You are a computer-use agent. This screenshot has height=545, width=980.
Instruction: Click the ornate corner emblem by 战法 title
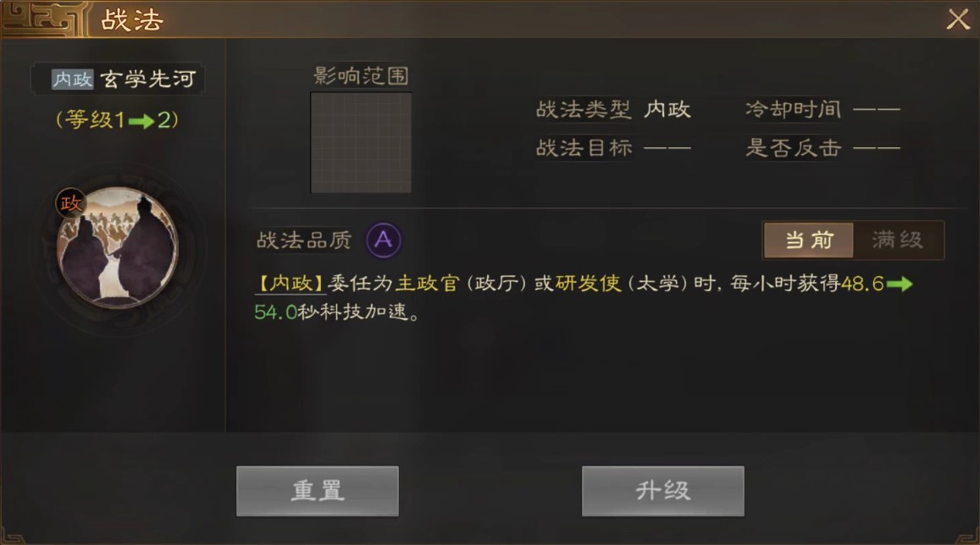[44, 19]
